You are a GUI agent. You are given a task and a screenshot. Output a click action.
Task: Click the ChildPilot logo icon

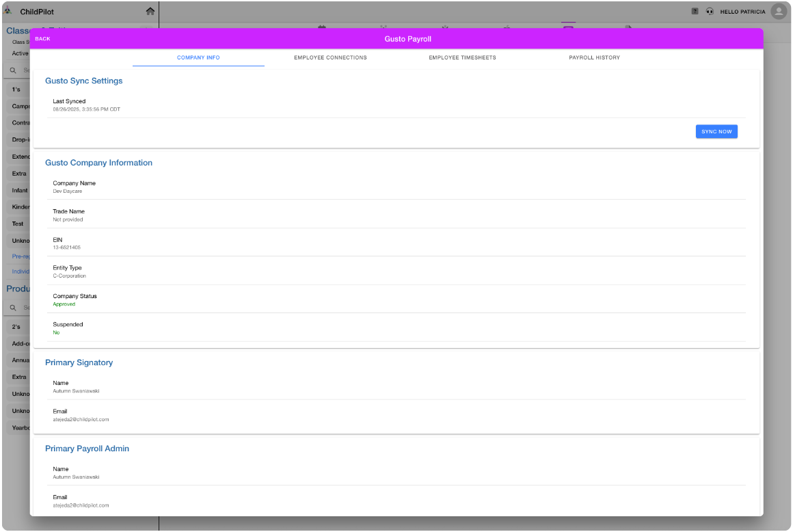8,11
